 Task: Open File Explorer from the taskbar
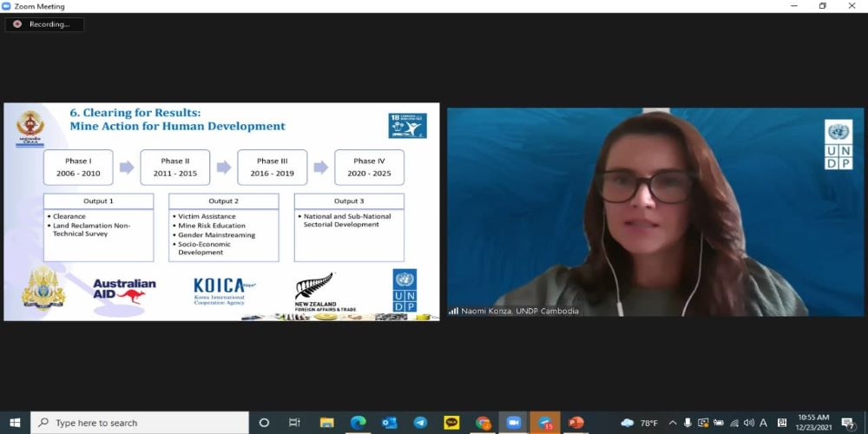326,423
